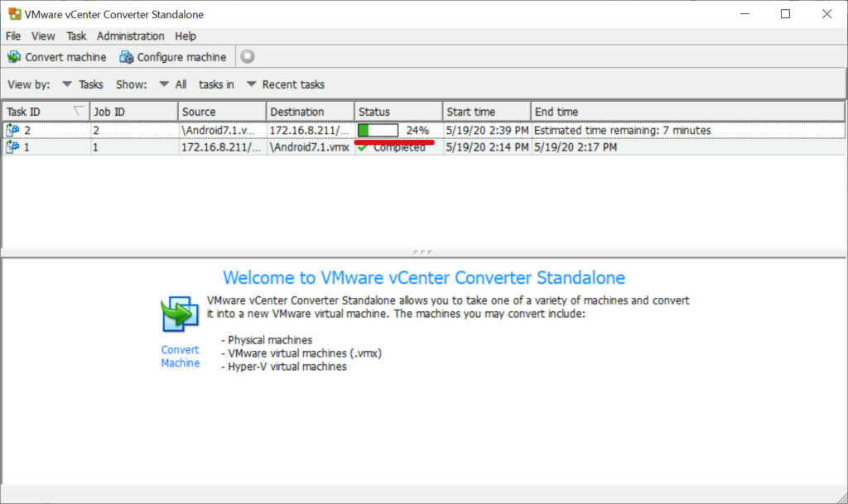Maximize the Converter window
Screen dimensions: 848x504
click(x=785, y=14)
